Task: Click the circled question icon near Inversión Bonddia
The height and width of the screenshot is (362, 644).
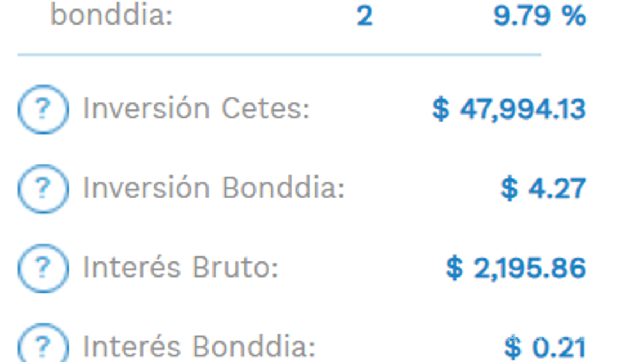Action: click(x=43, y=189)
